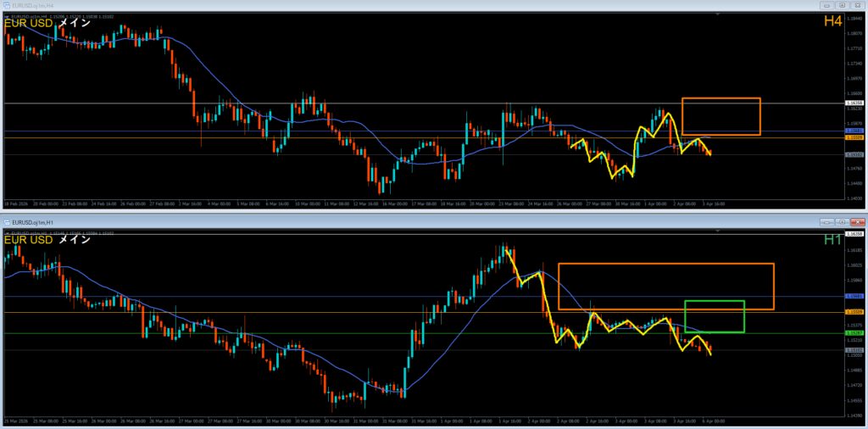Click the green 1.15287 price label on H1 axis
Viewport: 868px width, 429px height.
854,333
